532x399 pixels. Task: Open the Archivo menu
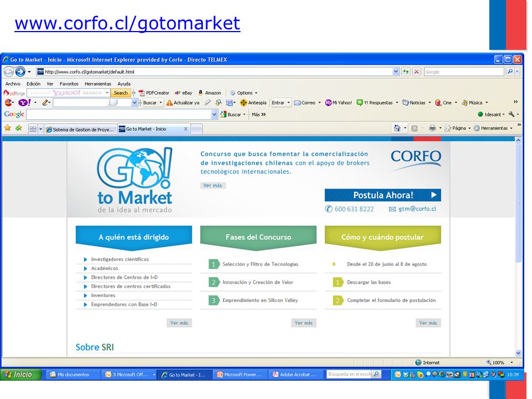(x=13, y=84)
